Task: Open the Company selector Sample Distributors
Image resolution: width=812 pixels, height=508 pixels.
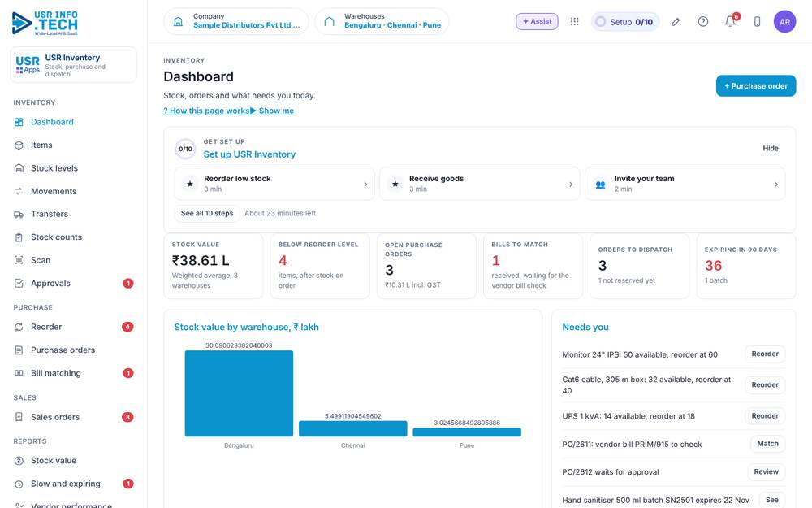Action: tap(236, 21)
